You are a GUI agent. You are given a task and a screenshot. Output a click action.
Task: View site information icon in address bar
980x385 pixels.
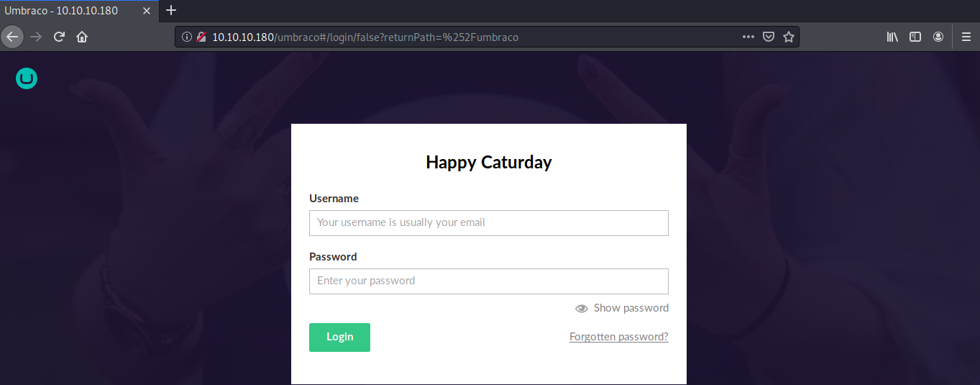click(187, 37)
